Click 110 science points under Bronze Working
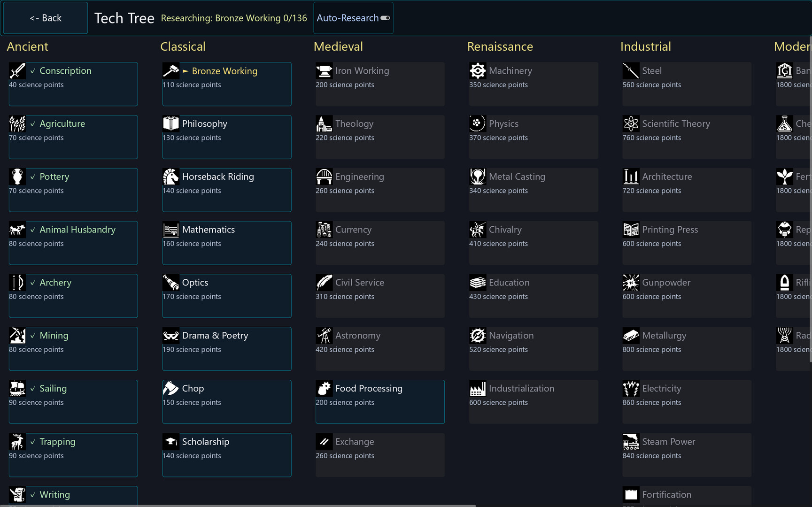The height and width of the screenshot is (507, 812). (x=192, y=85)
